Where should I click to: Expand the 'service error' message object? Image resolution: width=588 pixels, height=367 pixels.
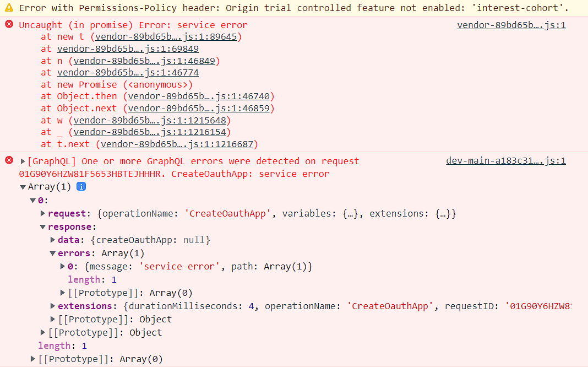click(x=62, y=266)
